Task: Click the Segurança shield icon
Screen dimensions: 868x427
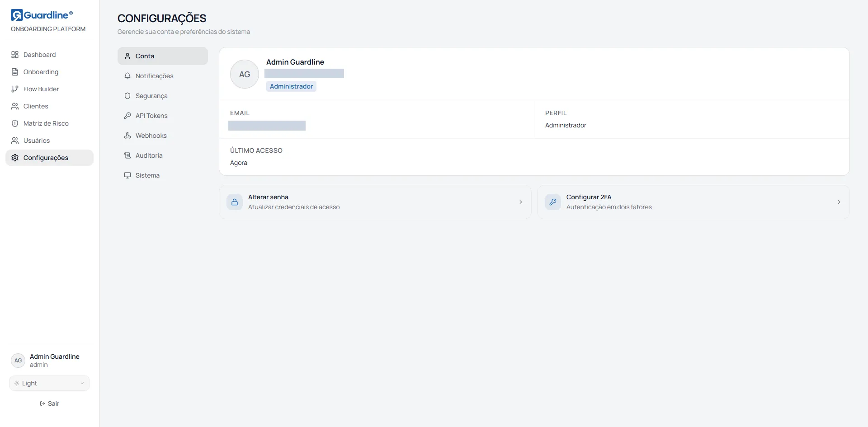Action: (x=127, y=96)
